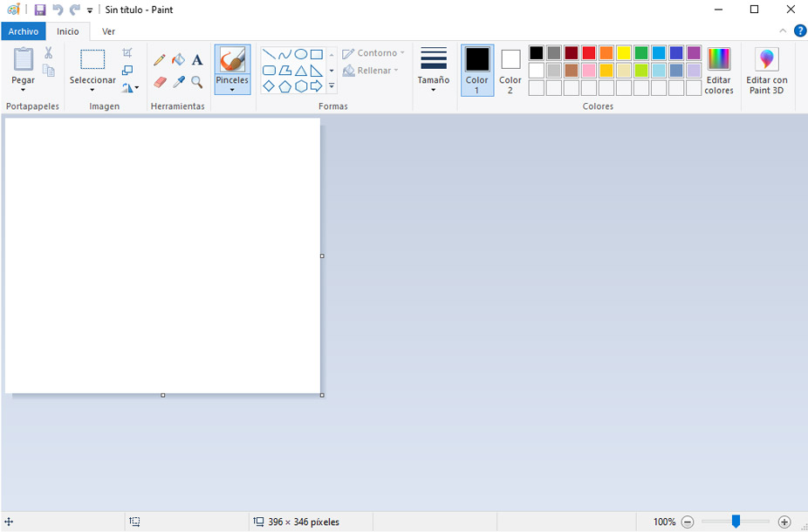The image size is (808, 532).
Task: Activate Color 2 selector
Action: coord(510,70)
